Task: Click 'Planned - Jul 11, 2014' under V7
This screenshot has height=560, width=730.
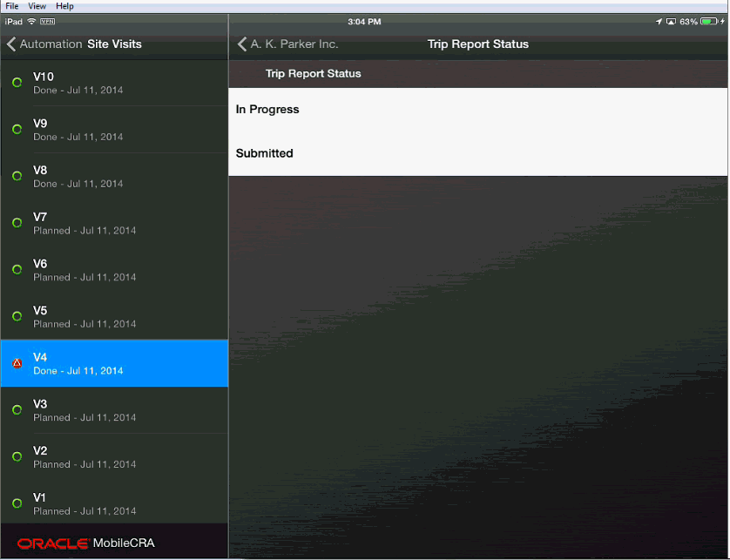Action: [x=84, y=231]
